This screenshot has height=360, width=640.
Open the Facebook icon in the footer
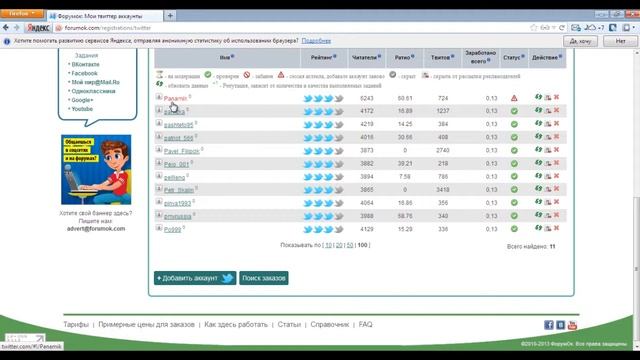[x=549, y=325]
